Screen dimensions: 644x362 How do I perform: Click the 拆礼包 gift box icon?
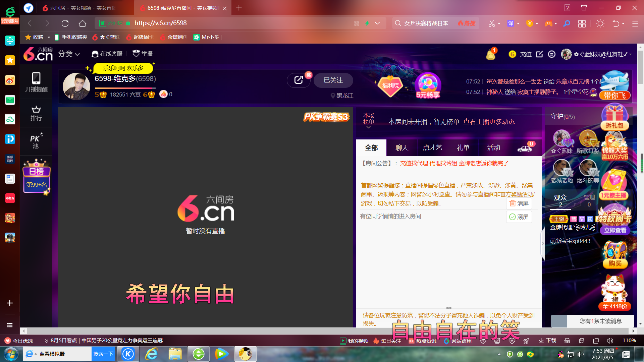pos(614,117)
